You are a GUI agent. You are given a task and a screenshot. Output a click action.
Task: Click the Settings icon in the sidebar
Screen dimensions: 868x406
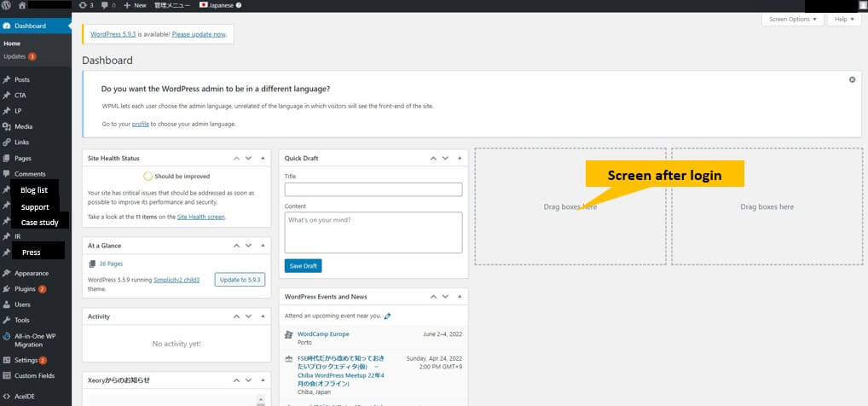[7, 360]
